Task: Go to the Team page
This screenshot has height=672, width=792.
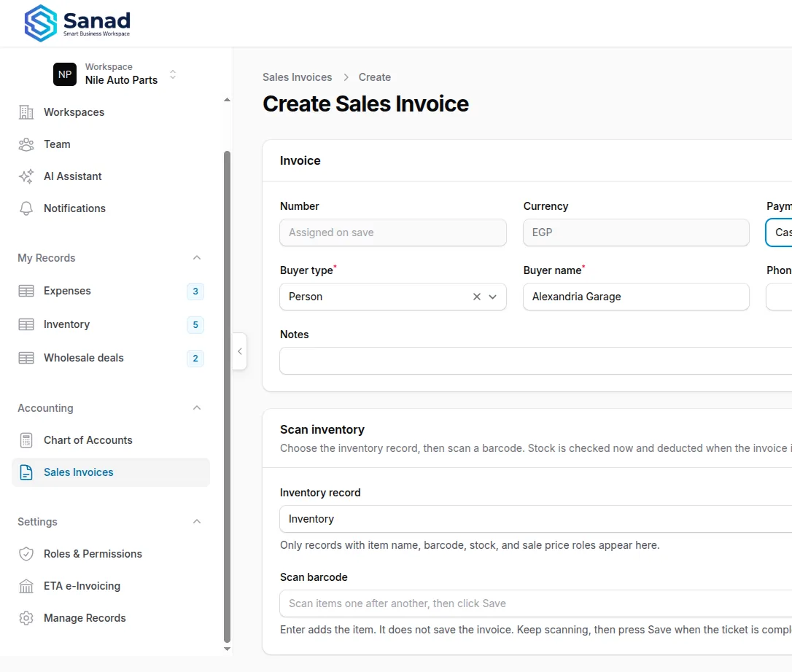Action: click(x=57, y=144)
